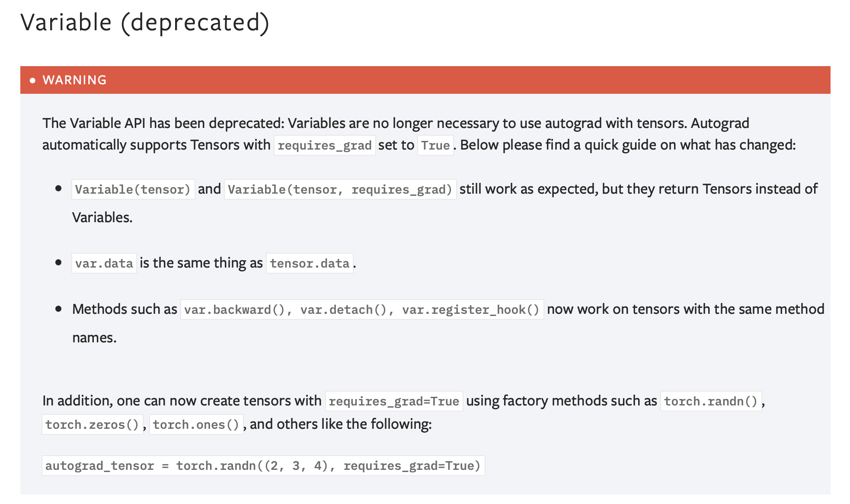Click the autograd_tensor example code line
The width and height of the screenshot is (850, 504).
[x=263, y=466]
